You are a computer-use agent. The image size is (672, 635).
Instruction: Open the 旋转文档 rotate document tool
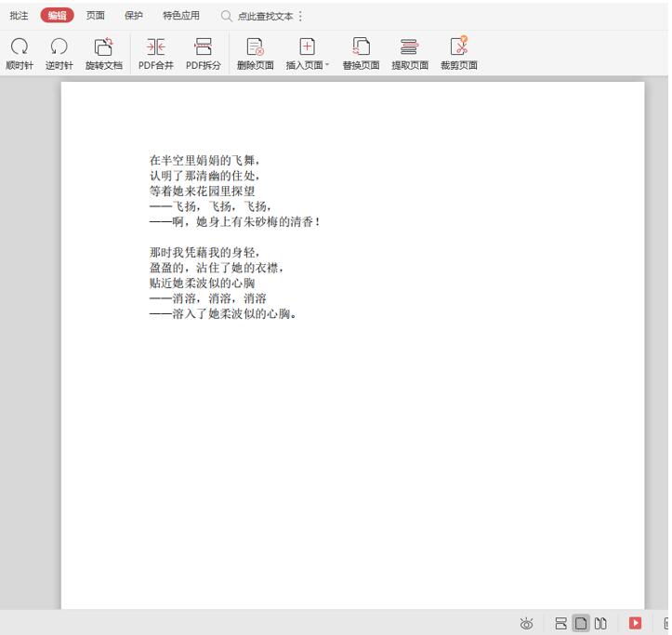point(104,54)
